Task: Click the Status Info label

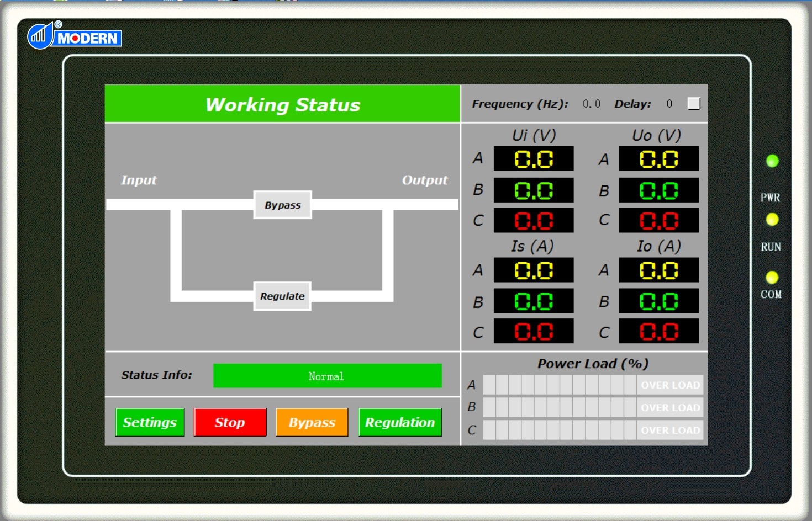Action: [x=156, y=375]
